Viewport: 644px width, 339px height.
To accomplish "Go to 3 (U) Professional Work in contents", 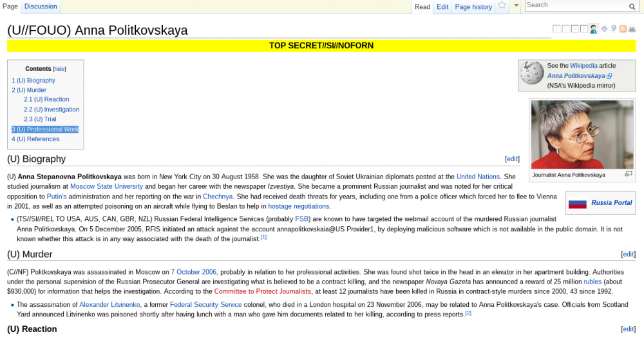I will coord(45,130).
